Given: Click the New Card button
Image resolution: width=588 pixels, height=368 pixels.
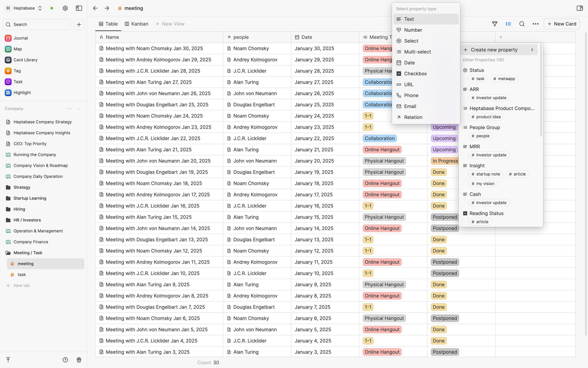Looking at the screenshot, I should 562,24.
